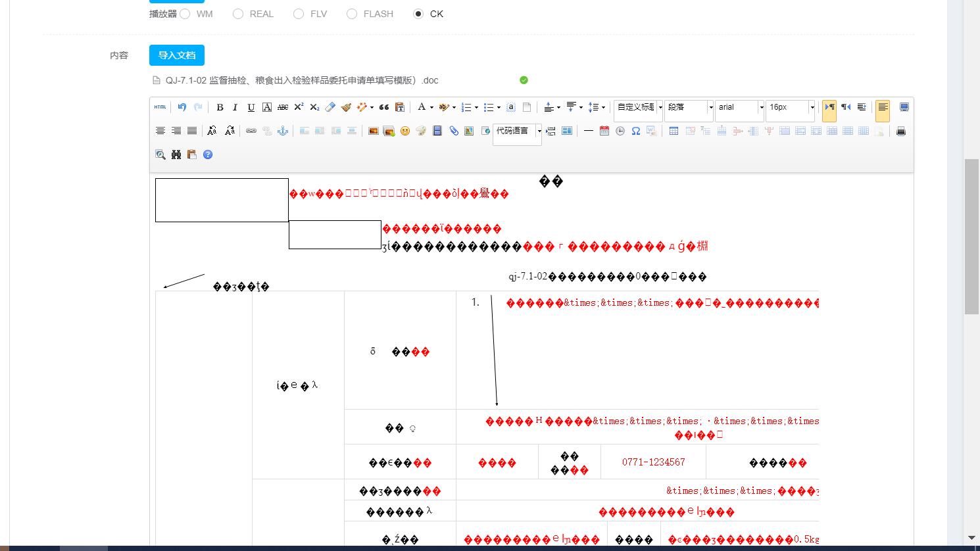Insert a special character (omega)

click(x=636, y=131)
